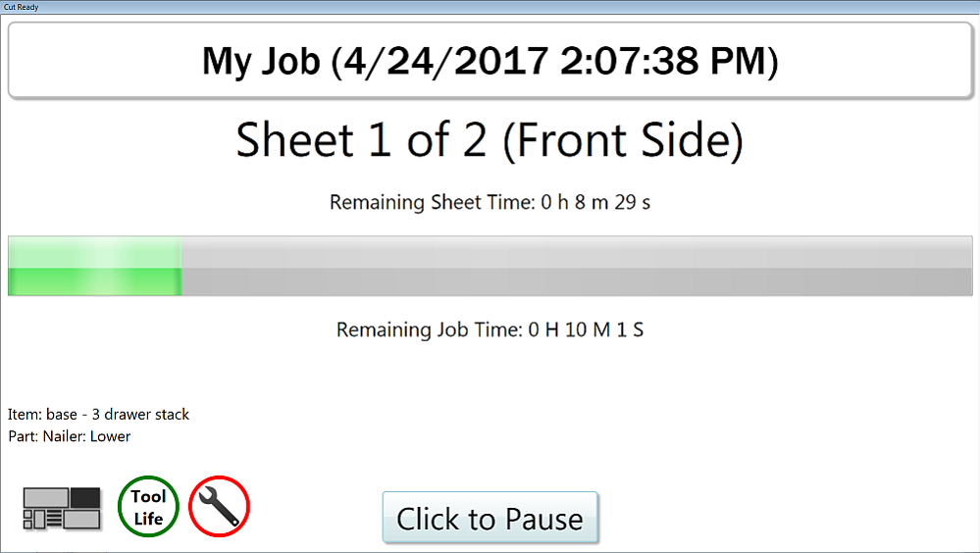This screenshot has height=553, width=980.
Task: Click the Nailer: Lower part name
Action: pyautogui.click(x=86, y=436)
